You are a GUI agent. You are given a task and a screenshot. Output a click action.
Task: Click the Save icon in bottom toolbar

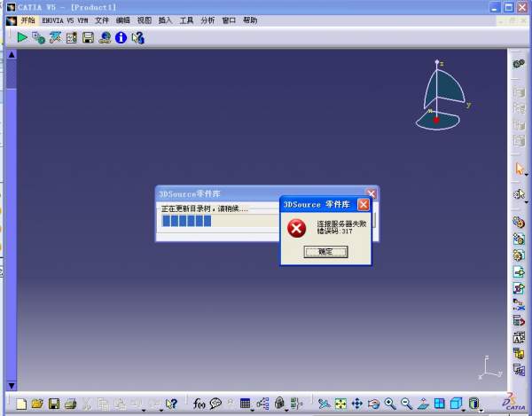(54, 404)
